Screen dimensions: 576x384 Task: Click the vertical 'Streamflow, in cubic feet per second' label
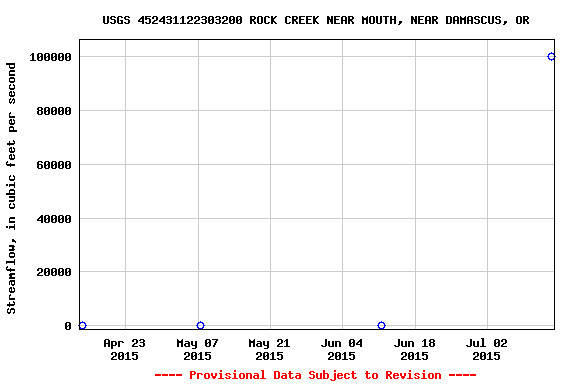[x=11, y=188]
